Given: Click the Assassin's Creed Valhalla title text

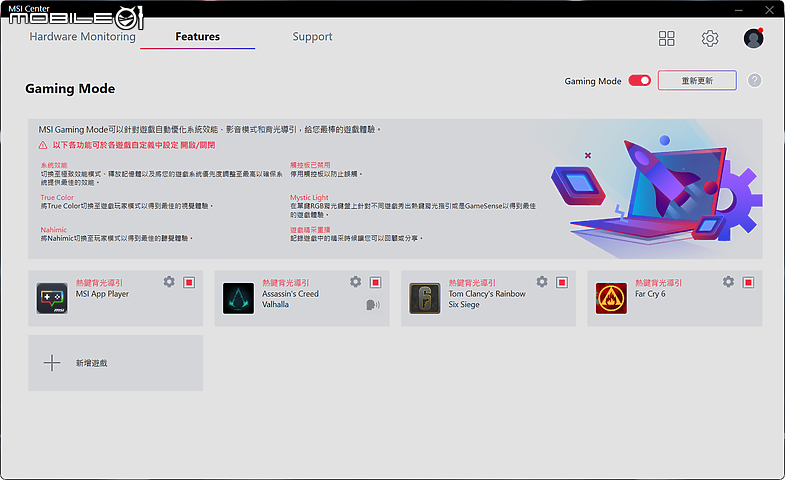Looking at the screenshot, I should pyautogui.click(x=290, y=299).
